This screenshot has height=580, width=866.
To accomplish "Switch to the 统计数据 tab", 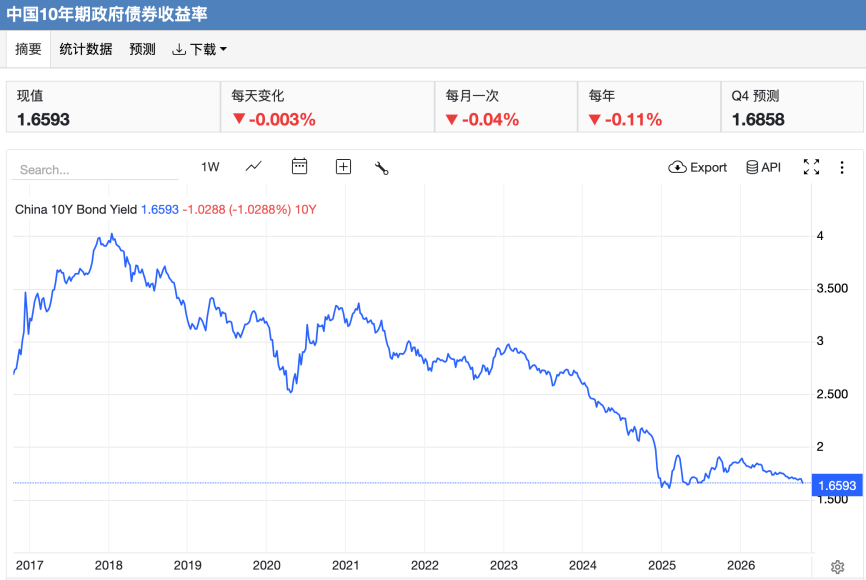I will 86,49.
